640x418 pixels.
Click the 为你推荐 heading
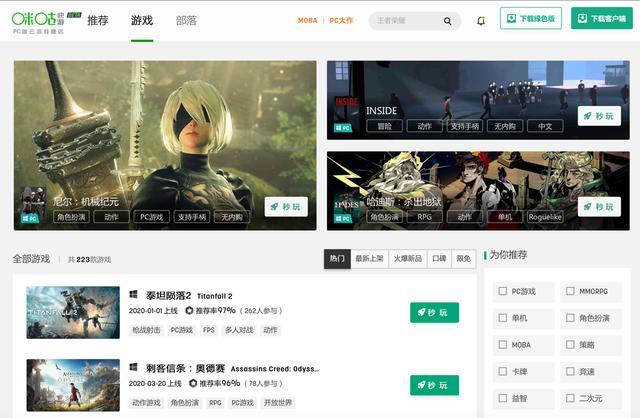pyautogui.click(x=508, y=255)
